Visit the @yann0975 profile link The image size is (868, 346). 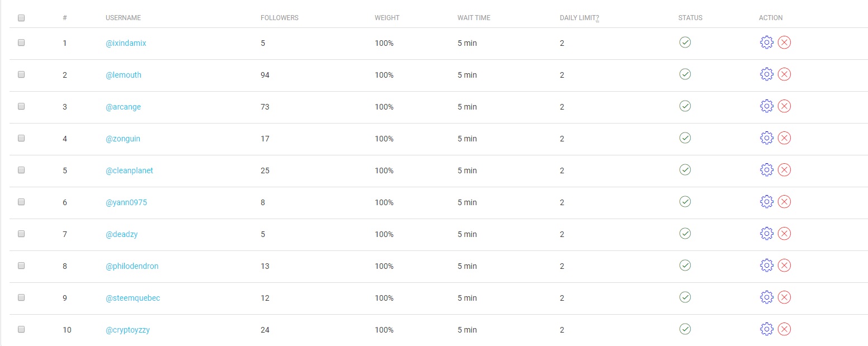coord(126,202)
